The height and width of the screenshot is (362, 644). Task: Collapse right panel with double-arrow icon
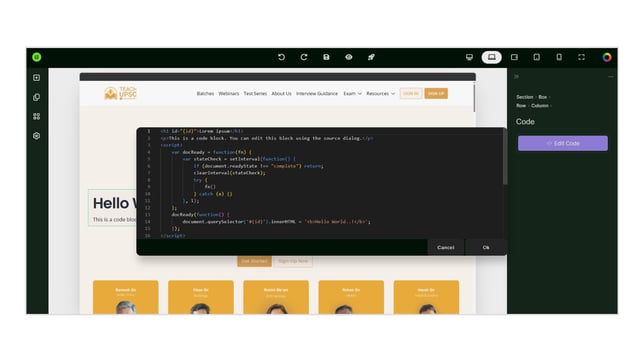pos(516,76)
